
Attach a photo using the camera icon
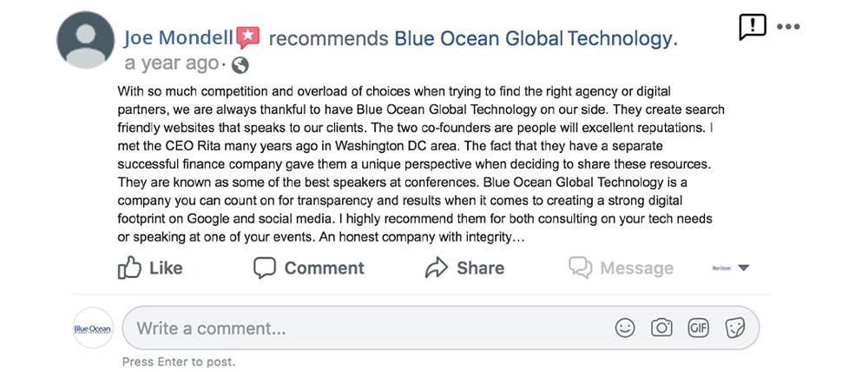(661, 328)
